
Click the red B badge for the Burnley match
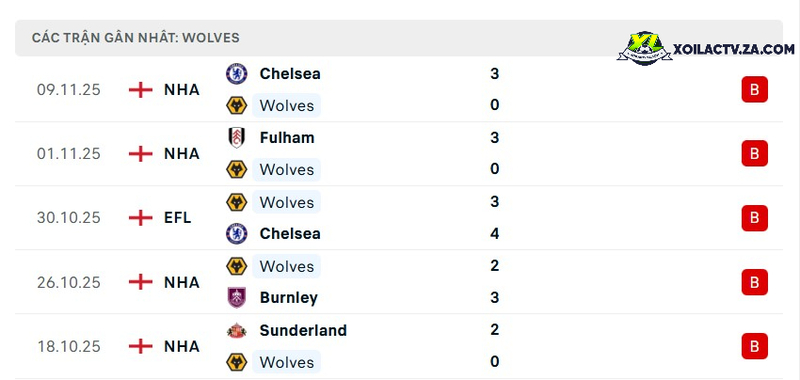755,282
